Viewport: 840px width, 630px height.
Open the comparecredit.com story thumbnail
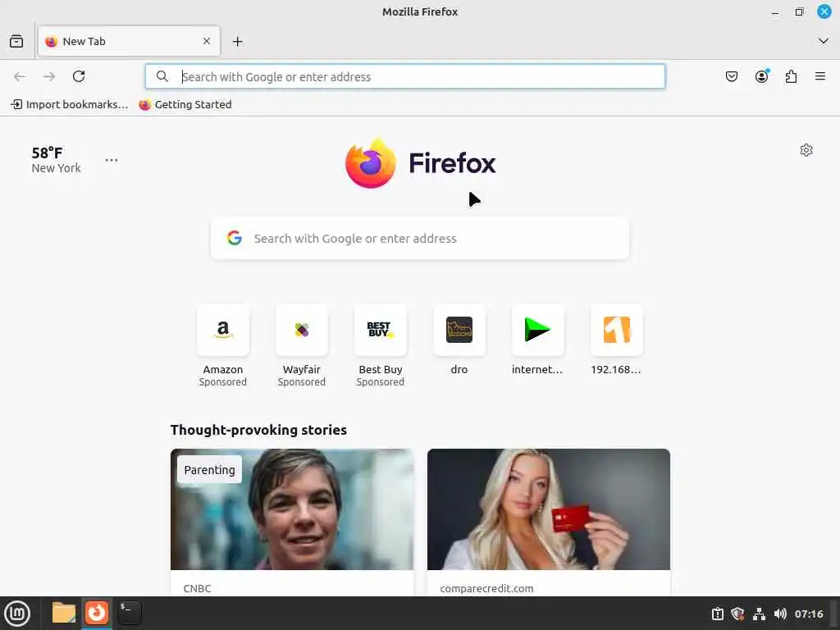[549, 509]
